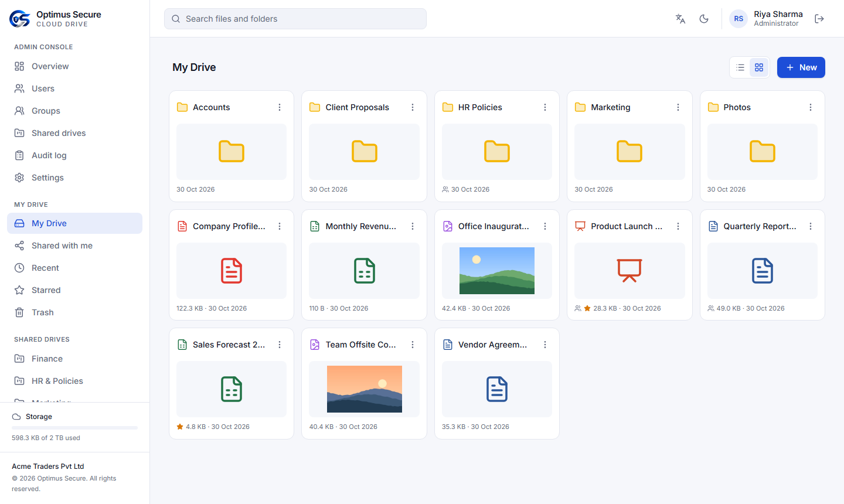This screenshot has width=844, height=504.
Task: Click the Sales Forecast three-dot menu
Action: pos(280,345)
